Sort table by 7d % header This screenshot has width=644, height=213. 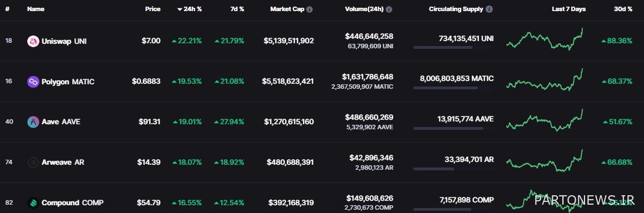tap(237, 9)
